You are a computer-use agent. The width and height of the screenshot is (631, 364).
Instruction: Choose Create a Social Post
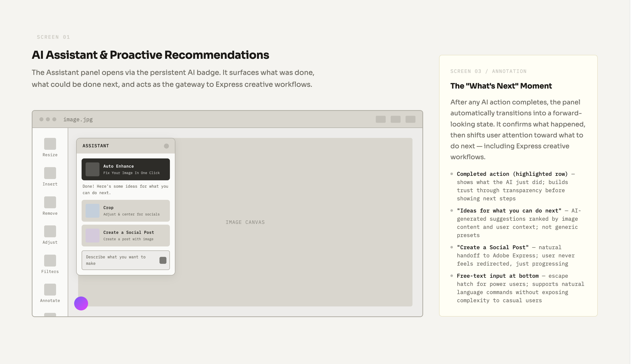pos(126,235)
